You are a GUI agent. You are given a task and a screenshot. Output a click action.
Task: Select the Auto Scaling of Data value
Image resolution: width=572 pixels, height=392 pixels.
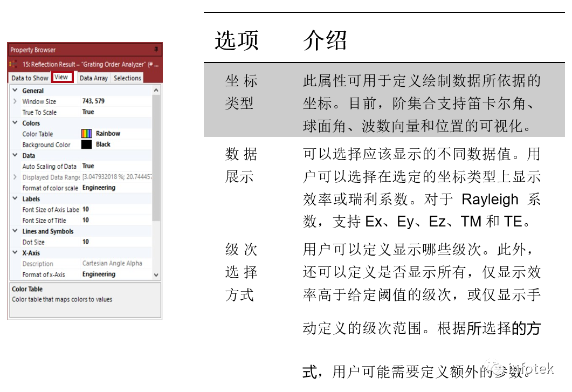coord(88,166)
